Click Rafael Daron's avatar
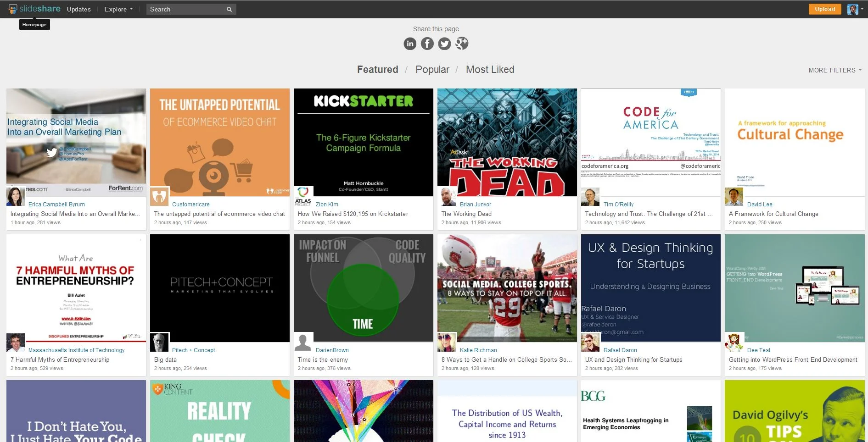The height and width of the screenshot is (442, 868). coord(590,343)
